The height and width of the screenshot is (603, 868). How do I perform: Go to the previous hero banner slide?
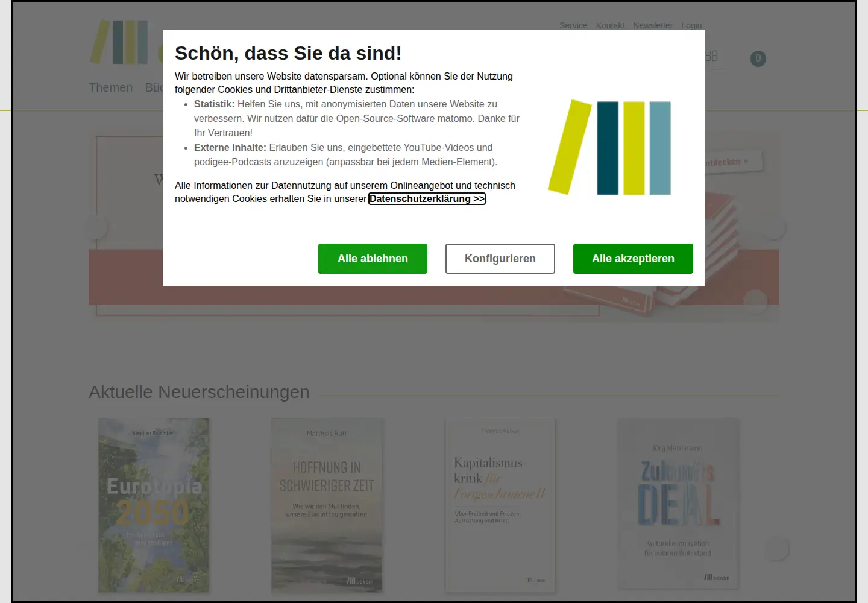96,228
